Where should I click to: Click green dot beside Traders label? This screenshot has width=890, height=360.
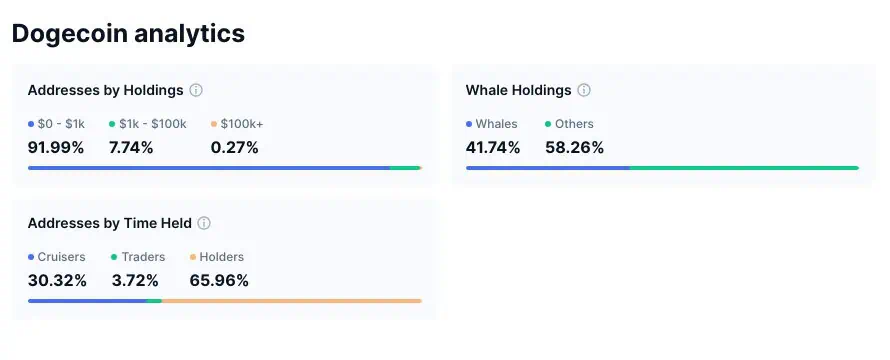[114, 257]
